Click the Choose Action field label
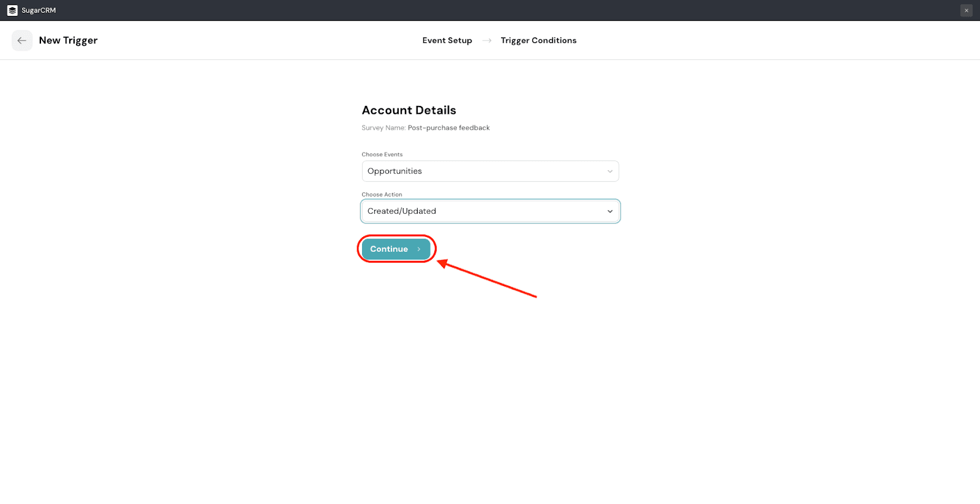Viewport: 980px width, 504px height. tap(382, 195)
